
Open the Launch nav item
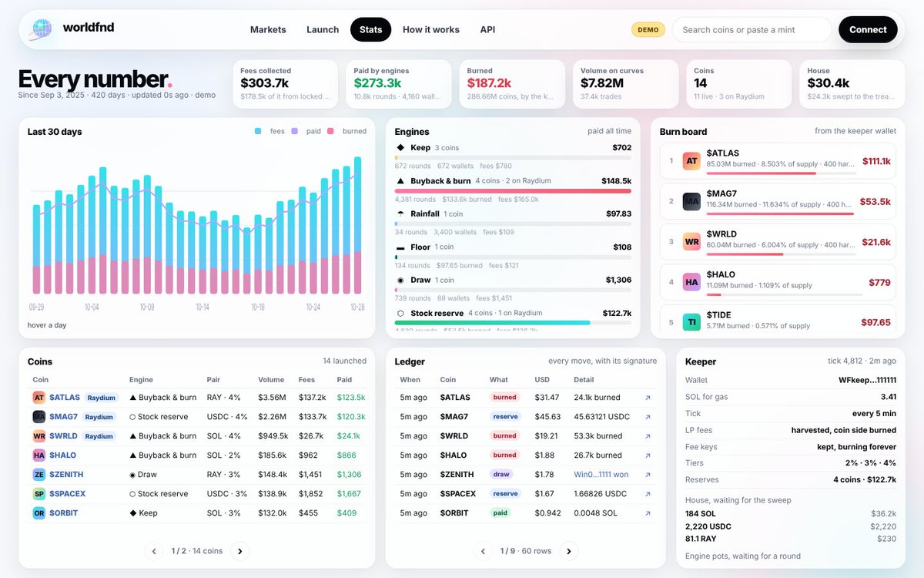pyautogui.click(x=323, y=29)
